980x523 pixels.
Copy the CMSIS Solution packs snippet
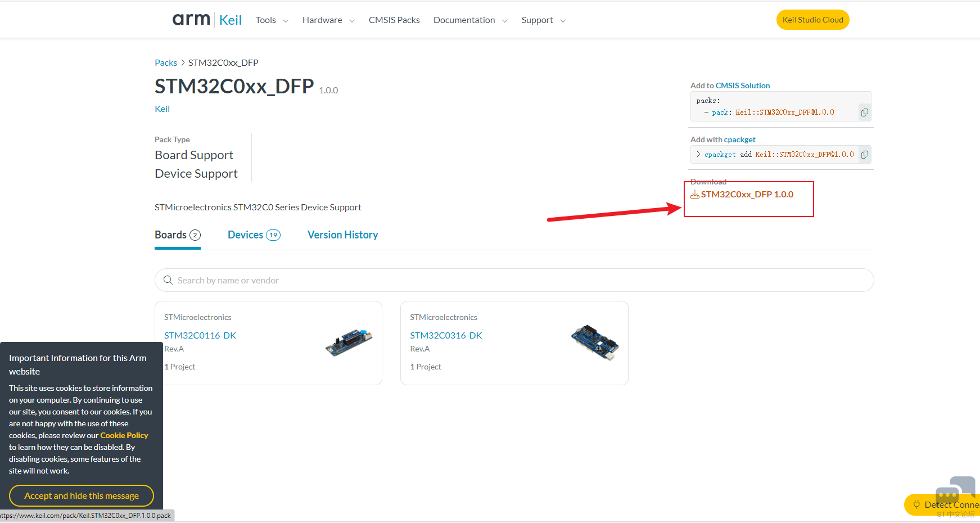[865, 112]
